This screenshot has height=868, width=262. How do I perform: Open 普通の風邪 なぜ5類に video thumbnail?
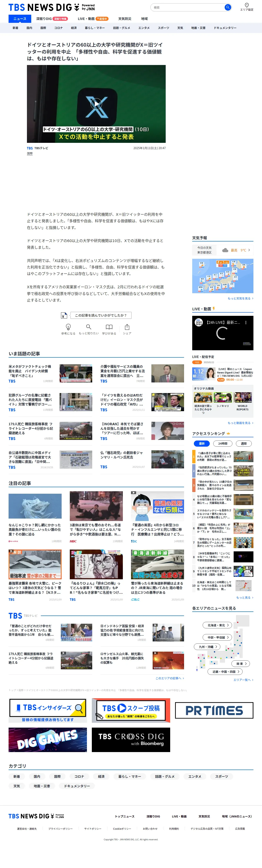point(157,506)
